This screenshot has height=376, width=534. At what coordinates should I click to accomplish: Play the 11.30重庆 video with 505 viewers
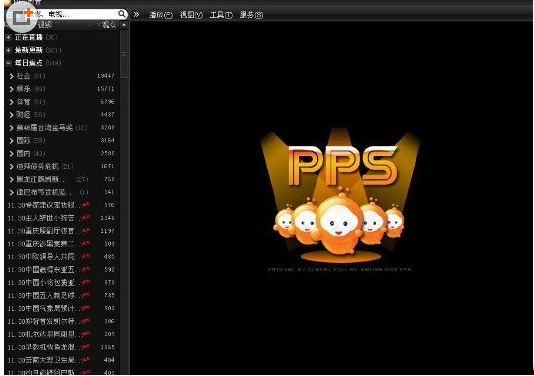pos(62,244)
